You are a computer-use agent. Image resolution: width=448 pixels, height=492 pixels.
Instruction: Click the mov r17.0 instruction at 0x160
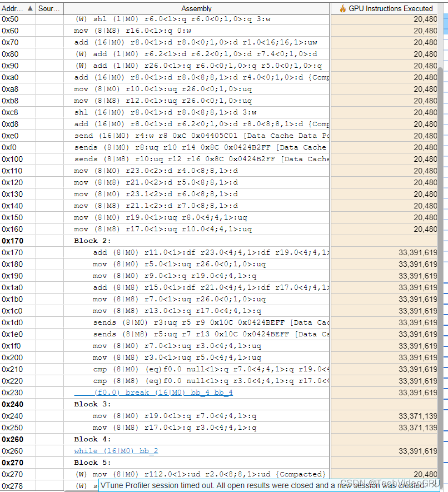[x=163, y=229]
